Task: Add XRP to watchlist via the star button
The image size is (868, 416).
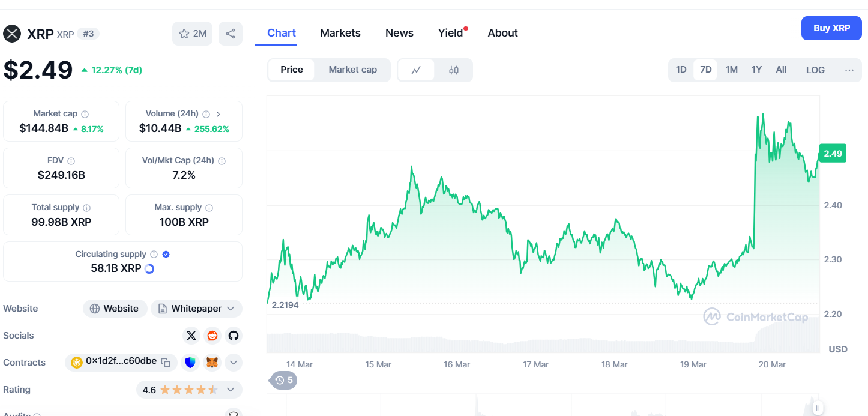Action: pos(192,34)
